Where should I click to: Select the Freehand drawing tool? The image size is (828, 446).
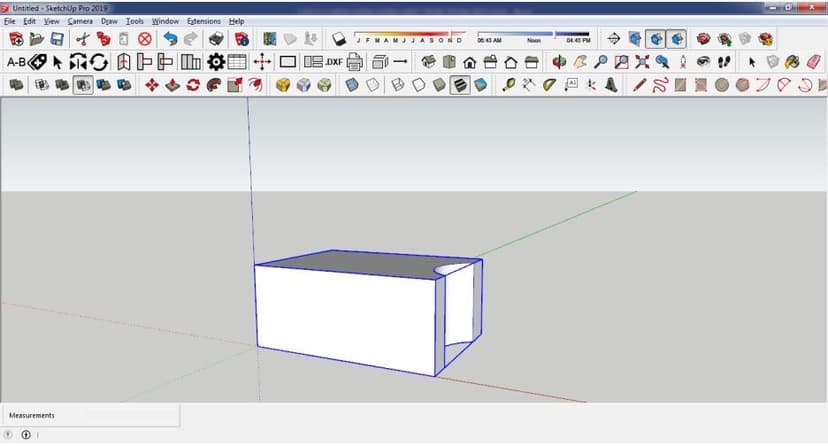click(x=660, y=84)
